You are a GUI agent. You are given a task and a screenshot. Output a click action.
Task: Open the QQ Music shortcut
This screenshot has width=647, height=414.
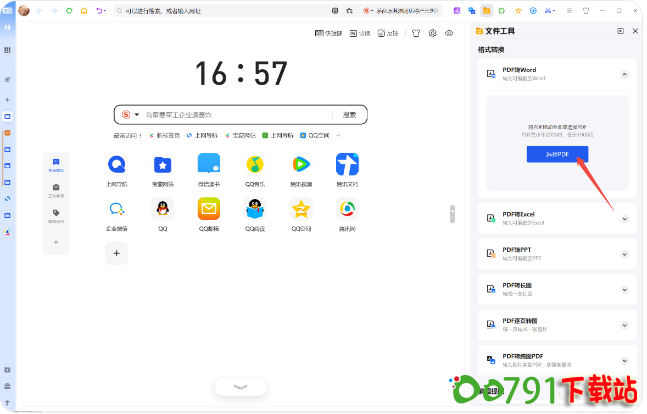point(254,164)
